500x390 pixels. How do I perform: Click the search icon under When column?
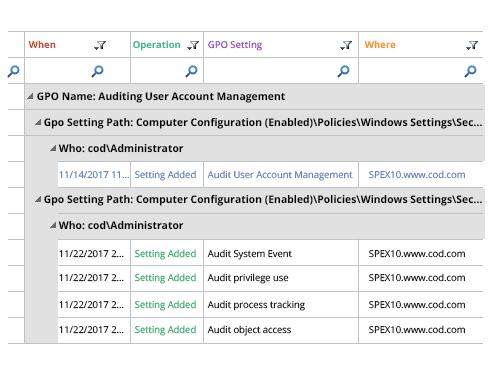pyautogui.click(x=98, y=71)
